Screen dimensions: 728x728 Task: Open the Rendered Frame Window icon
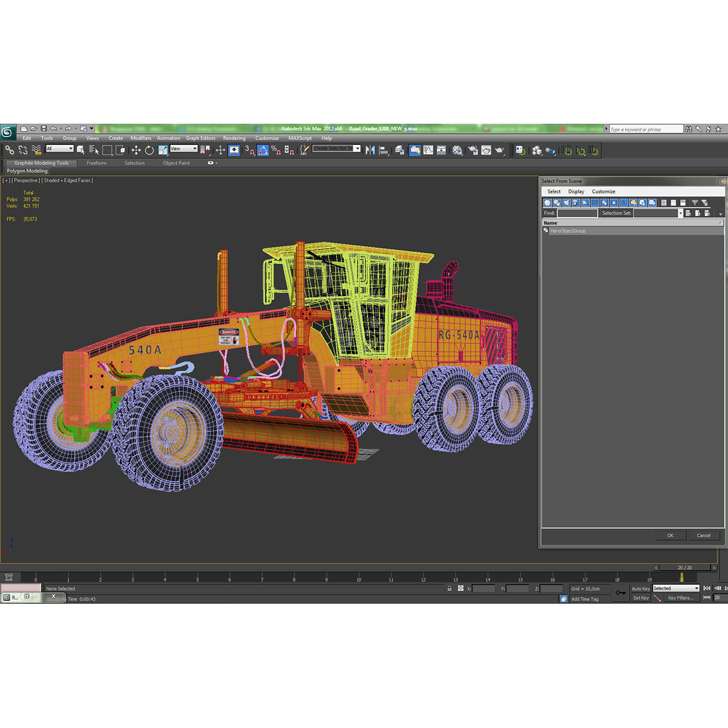pos(486,150)
